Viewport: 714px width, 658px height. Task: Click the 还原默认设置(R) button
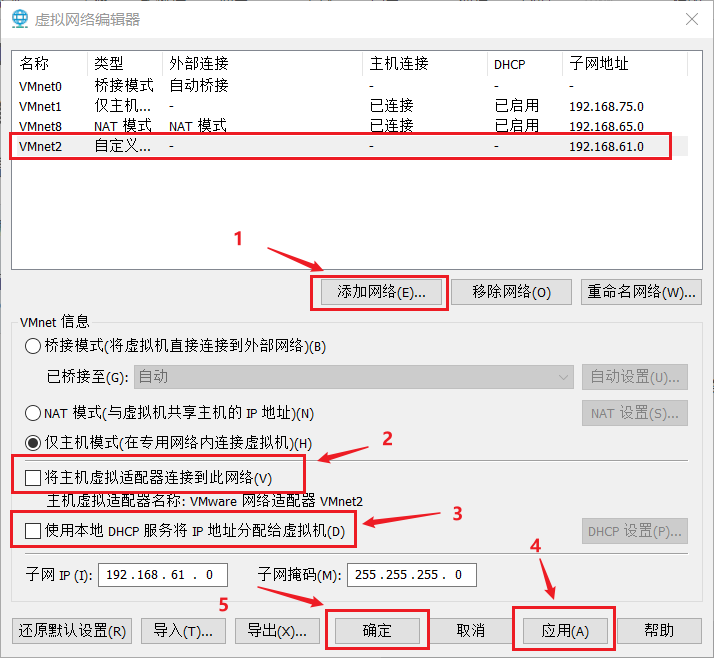72,631
